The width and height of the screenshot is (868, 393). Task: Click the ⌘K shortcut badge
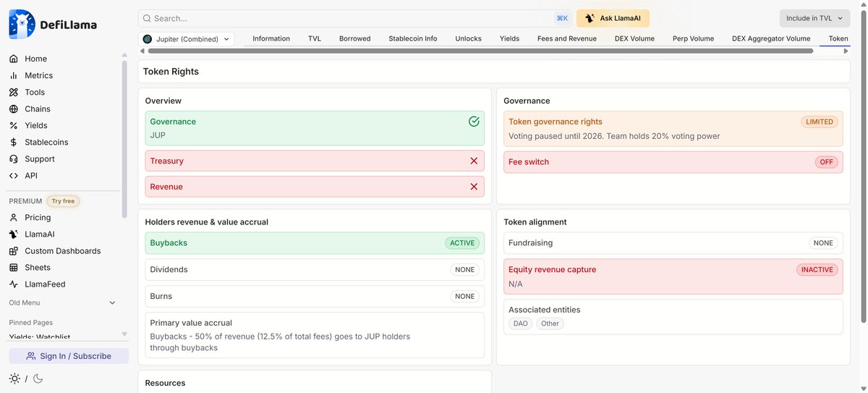click(x=562, y=18)
